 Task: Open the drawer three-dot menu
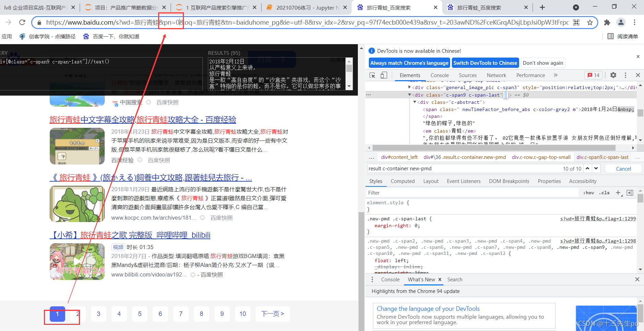[x=372, y=280]
